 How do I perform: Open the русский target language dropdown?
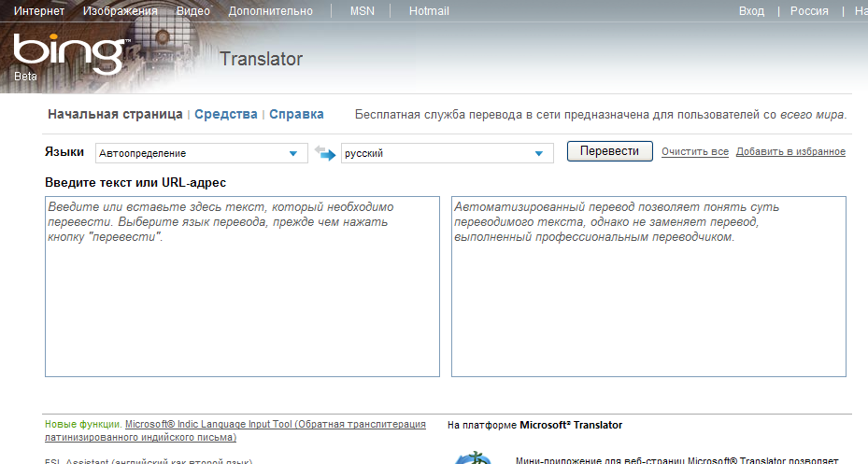(x=448, y=153)
